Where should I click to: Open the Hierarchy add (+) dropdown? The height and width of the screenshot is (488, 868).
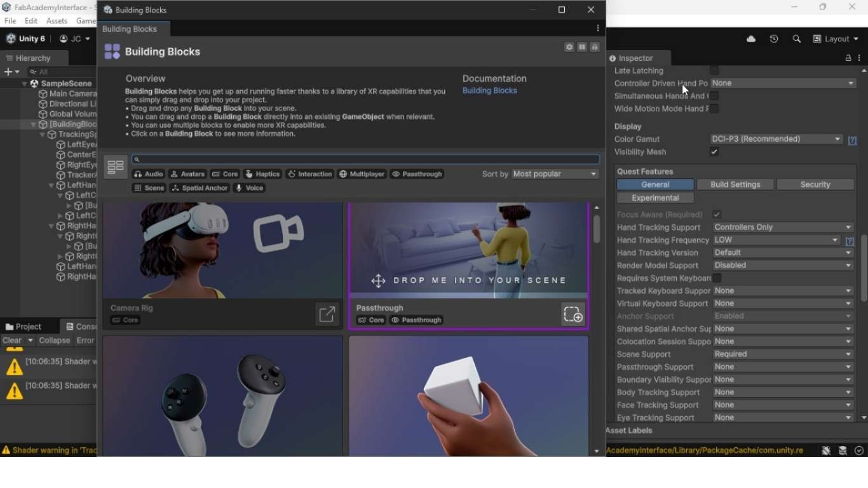(x=11, y=72)
